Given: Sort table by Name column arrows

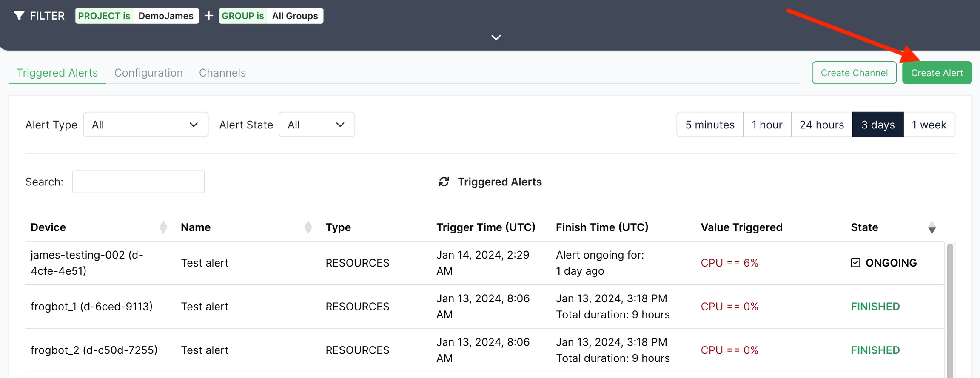Looking at the screenshot, I should pyautogui.click(x=308, y=227).
